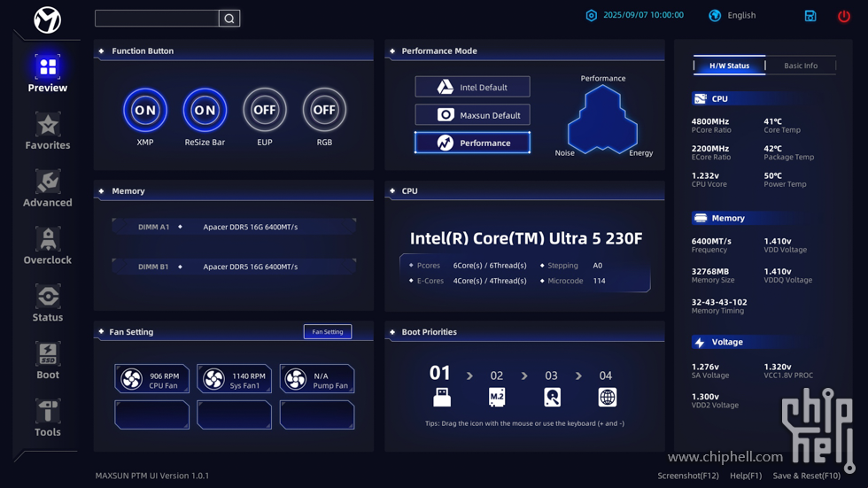Viewport: 868px width, 488px height.
Task: Open the Preview section in sidebar
Action: (x=48, y=73)
